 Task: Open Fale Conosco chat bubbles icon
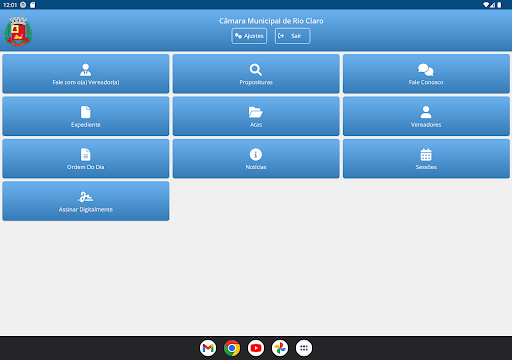tap(426, 70)
